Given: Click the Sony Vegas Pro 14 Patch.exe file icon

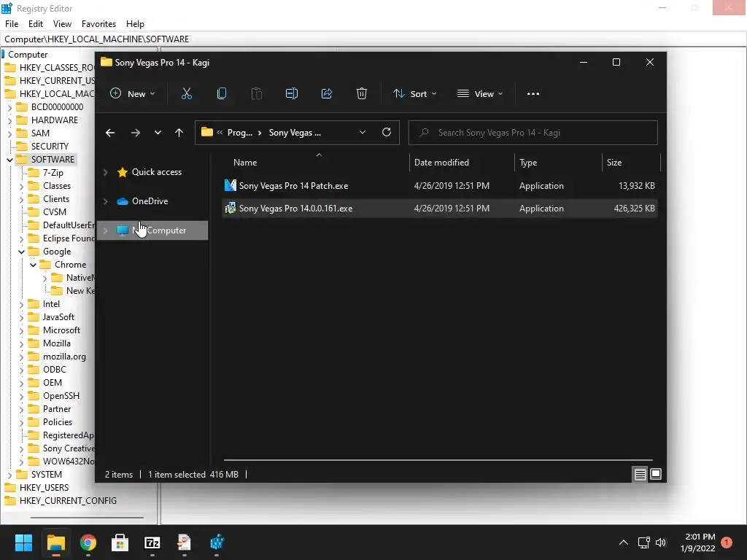Looking at the screenshot, I should [230, 185].
